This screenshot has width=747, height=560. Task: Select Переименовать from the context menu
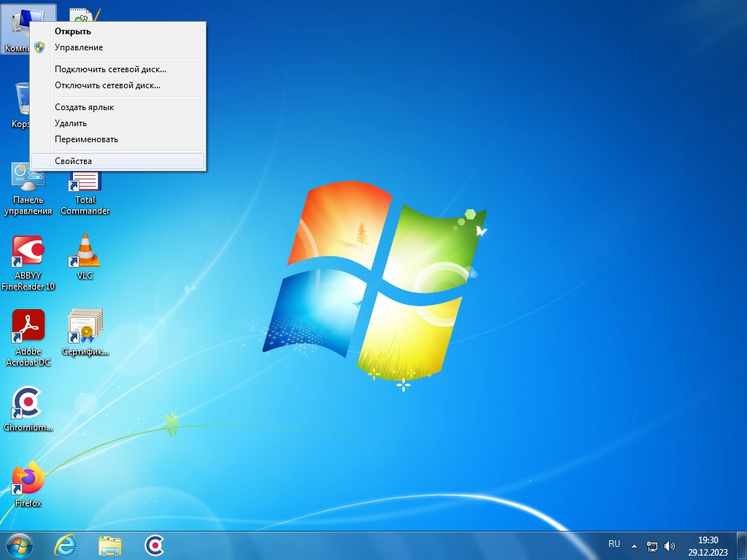click(86, 139)
